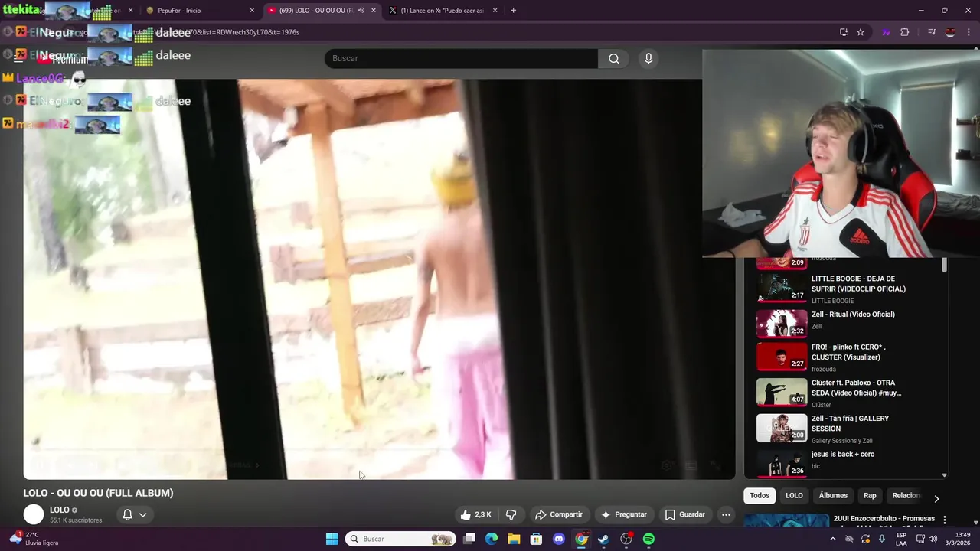Open the Chrome three-dot menu

[968, 32]
